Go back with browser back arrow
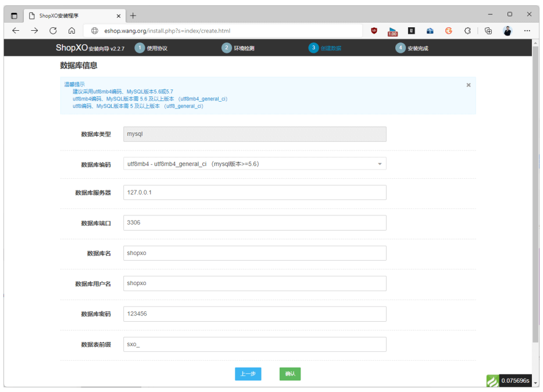Screen dimensions: 543x392 pyautogui.click(x=16, y=31)
